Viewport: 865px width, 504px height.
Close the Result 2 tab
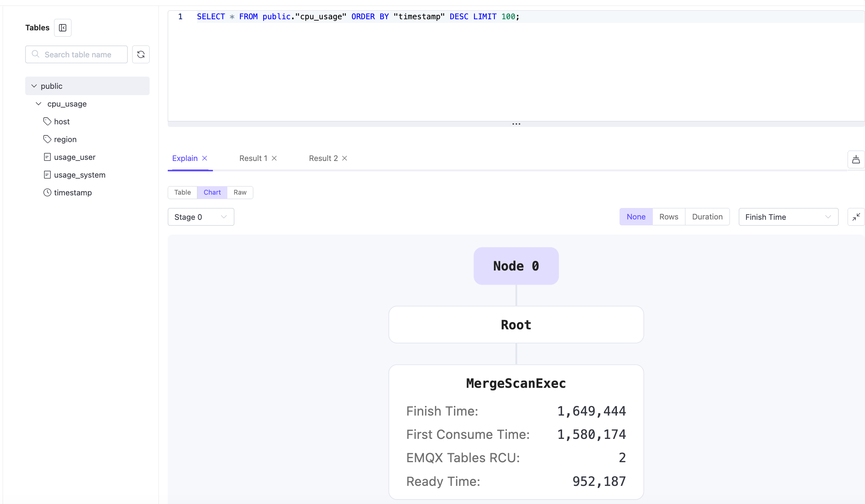pos(344,158)
